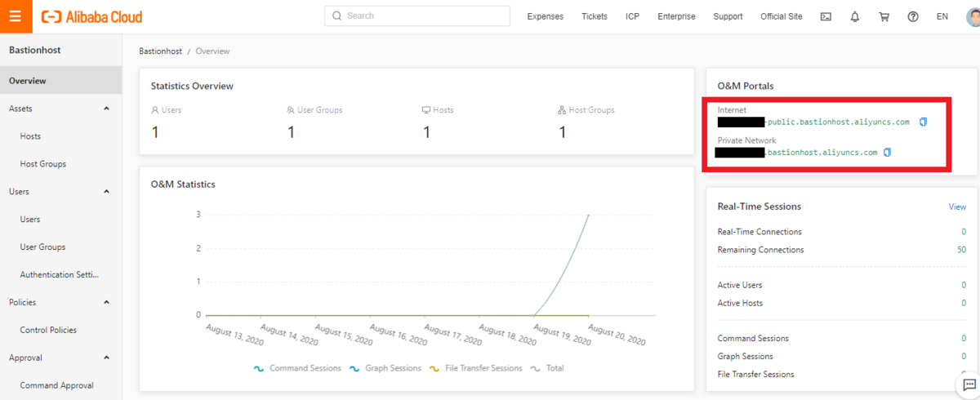This screenshot has height=400, width=980.
Task: Click the search magnifier icon
Action: 337,16
